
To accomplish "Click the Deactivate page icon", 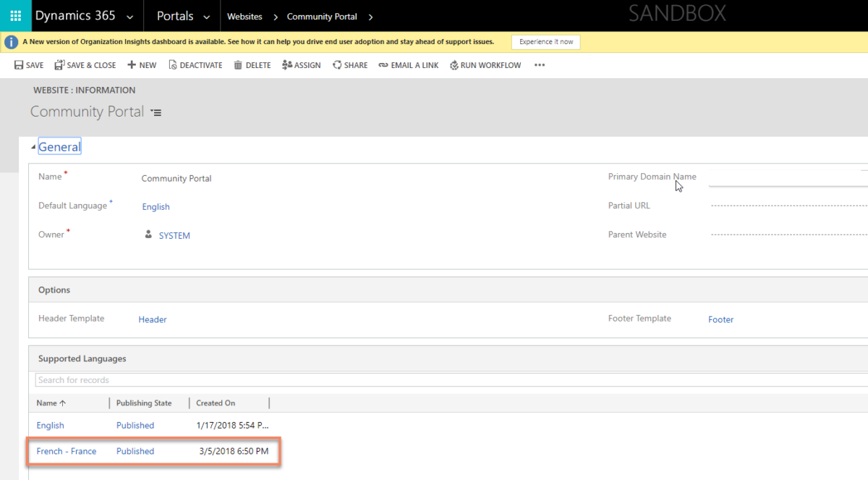I will [173, 65].
